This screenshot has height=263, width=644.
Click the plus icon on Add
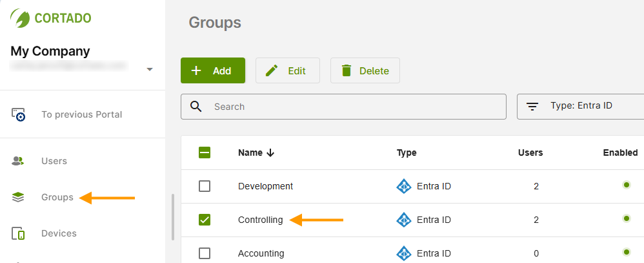[x=196, y=70]
